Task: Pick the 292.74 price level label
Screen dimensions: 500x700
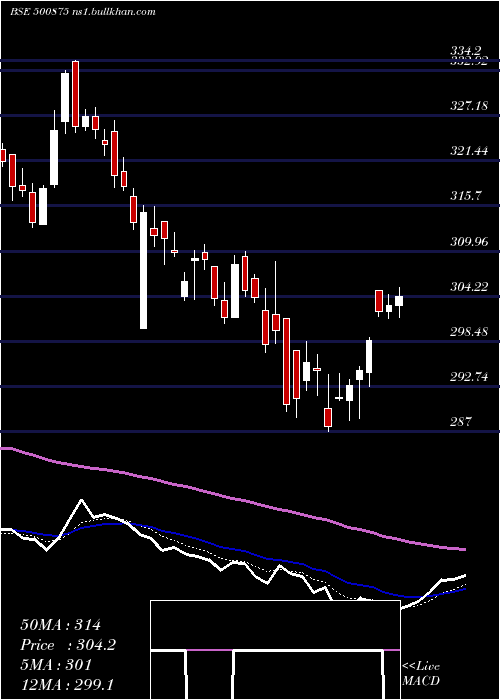Action: tap(469, 377)
